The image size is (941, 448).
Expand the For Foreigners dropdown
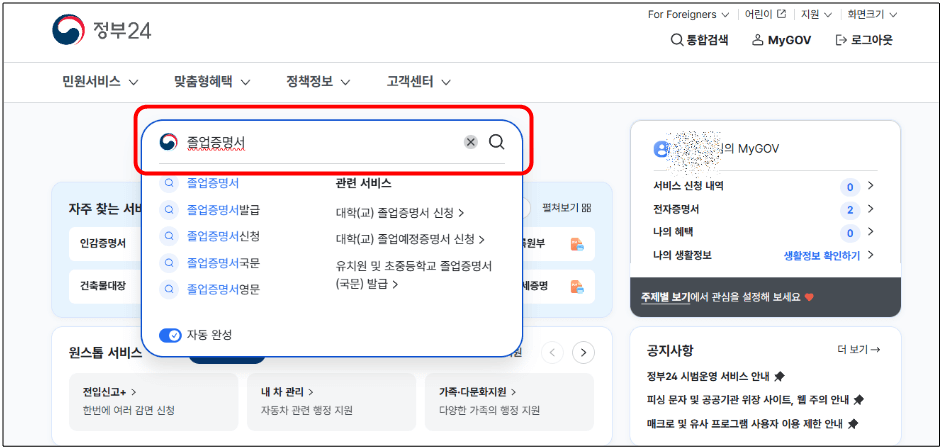coord(688,14)
